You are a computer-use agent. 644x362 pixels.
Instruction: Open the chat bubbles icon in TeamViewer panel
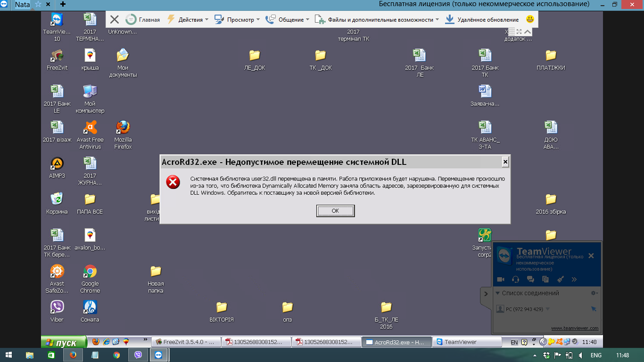530,279
